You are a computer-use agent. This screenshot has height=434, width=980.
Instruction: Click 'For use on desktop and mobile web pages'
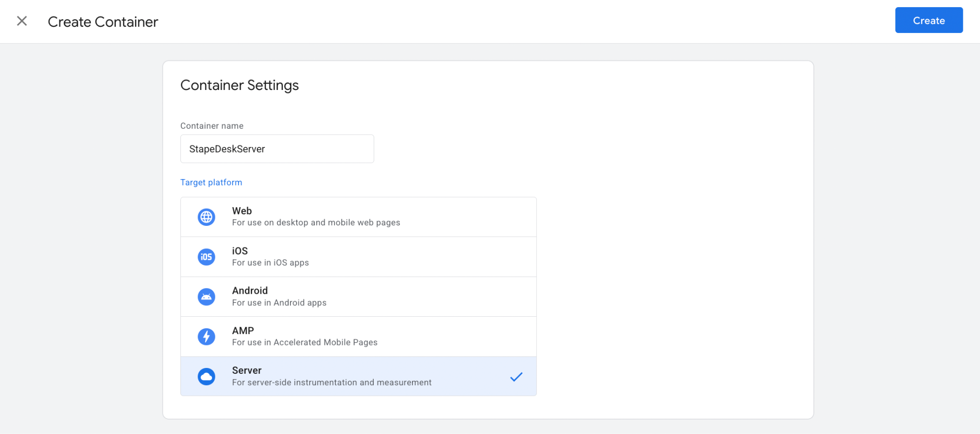pos(316,223)
